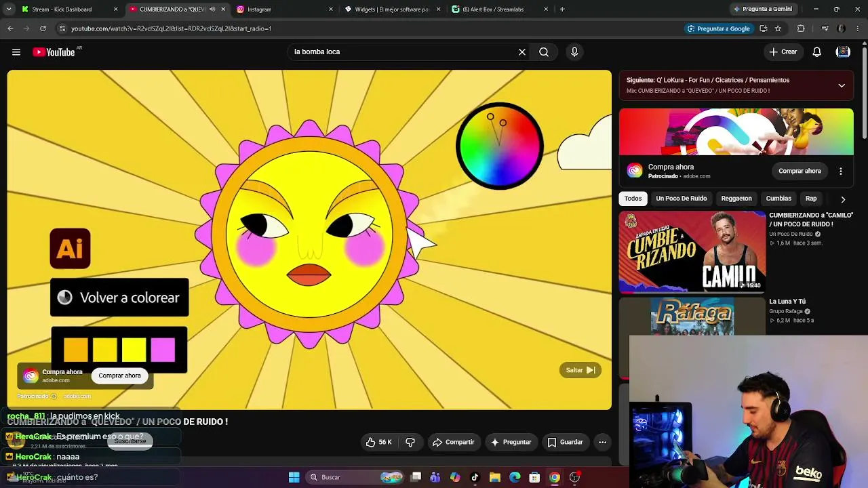The width and height of the screenshot is (868, 488).
Task: Click Comprar ahora on the video ad overlay
Action: point(119,375)
